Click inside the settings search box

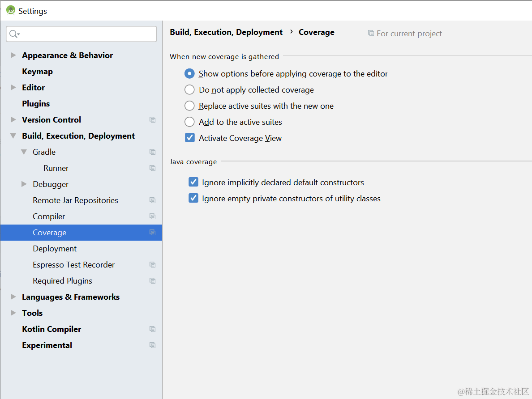(x=81, y=34)
